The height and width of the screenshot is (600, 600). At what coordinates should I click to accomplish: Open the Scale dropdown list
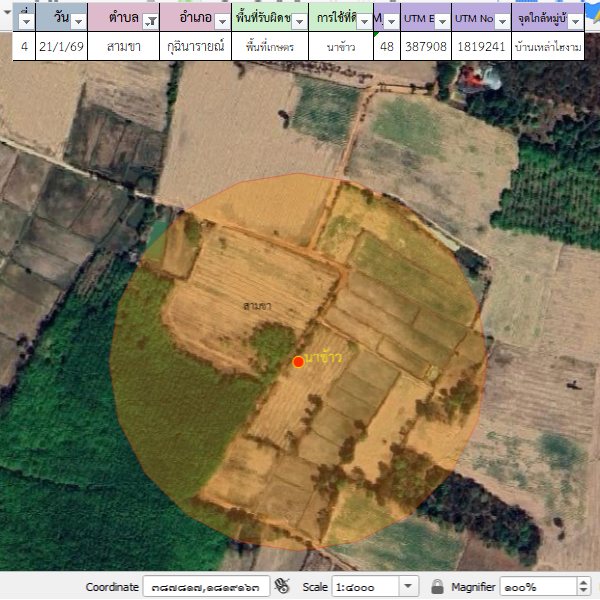[x=408, y=587]
